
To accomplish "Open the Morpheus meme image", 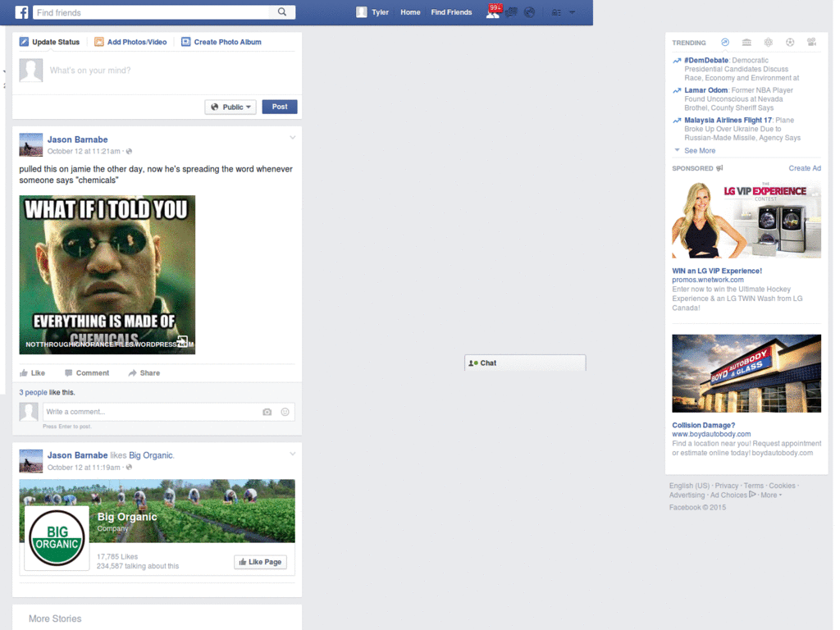I will tap(107, 275).
